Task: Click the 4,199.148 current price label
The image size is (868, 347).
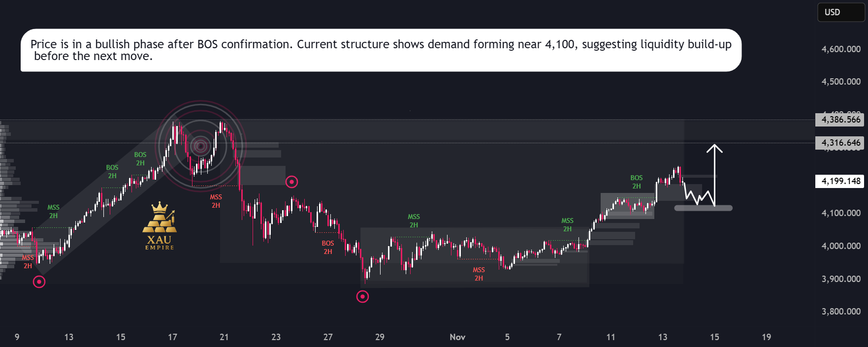Action: pos(841,181)
